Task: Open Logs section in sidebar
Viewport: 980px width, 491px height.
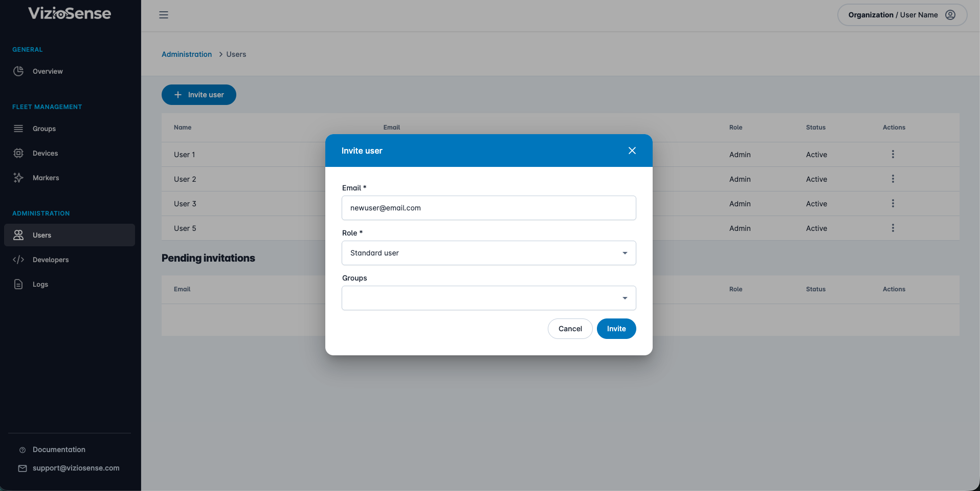Action: coord(70,284)
